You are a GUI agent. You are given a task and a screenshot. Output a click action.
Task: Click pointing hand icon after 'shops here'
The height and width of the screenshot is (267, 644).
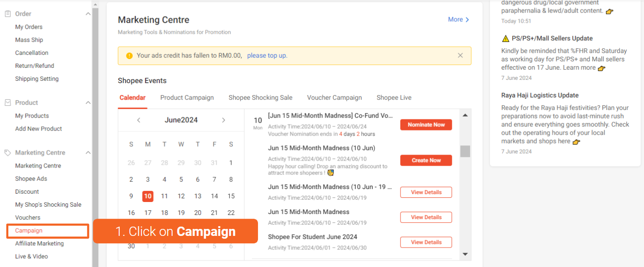coord(576,142)
